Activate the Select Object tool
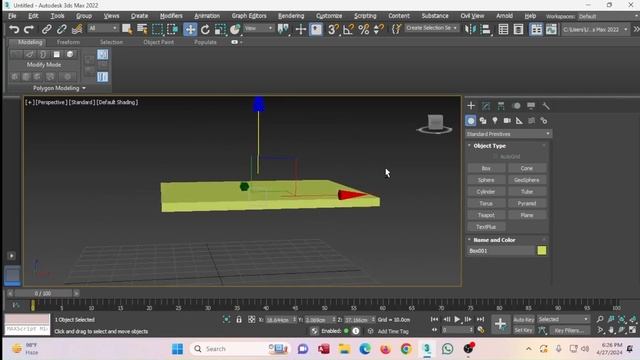Screen dimensions: 640x360 point(127,29)
